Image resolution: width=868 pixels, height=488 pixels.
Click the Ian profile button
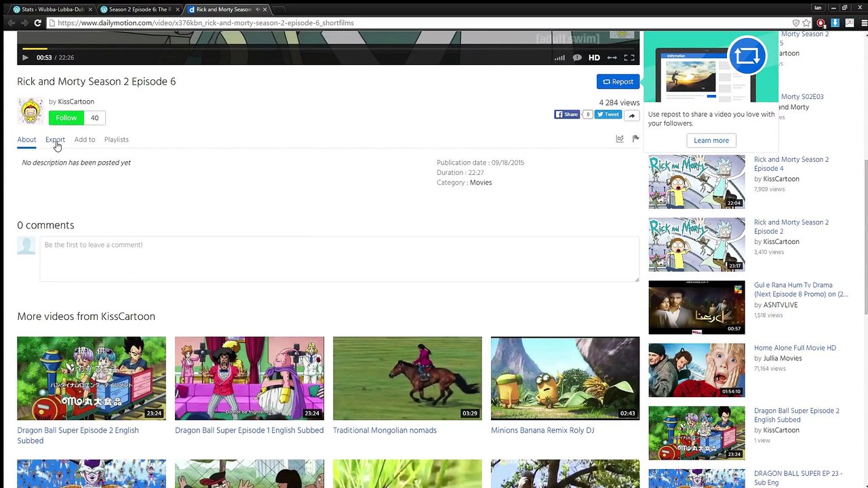(818, 7)
